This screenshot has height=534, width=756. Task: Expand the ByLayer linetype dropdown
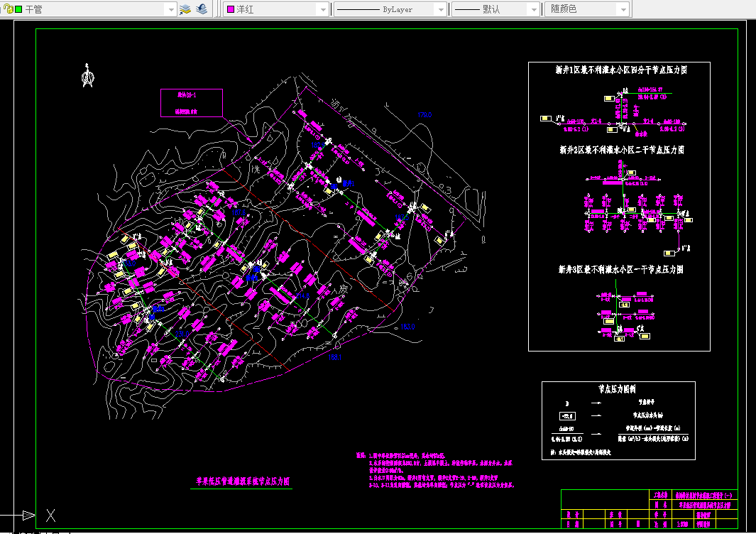click(439, 9)
